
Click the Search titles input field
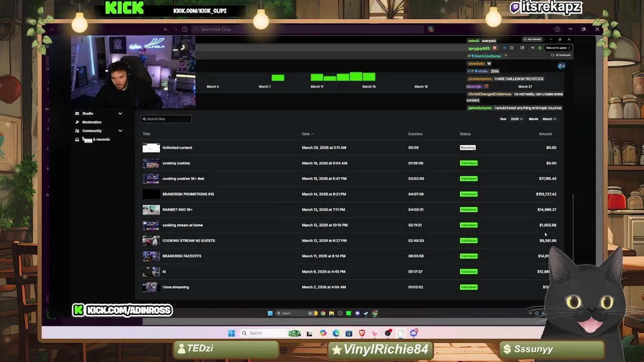[x=166, y=119]
